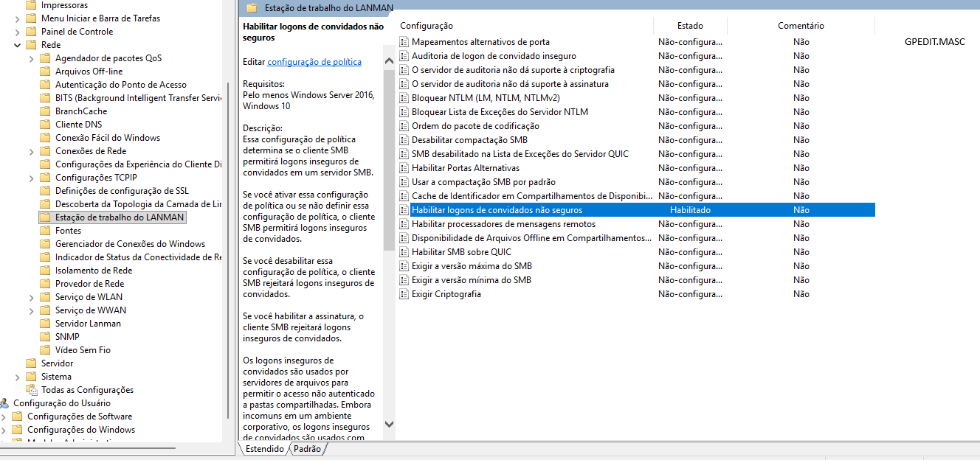Image resolution: width=980 pixels, height=460 pixels.
Task: Click the folder icon next to SNMP
Action: tap(45, 337)
